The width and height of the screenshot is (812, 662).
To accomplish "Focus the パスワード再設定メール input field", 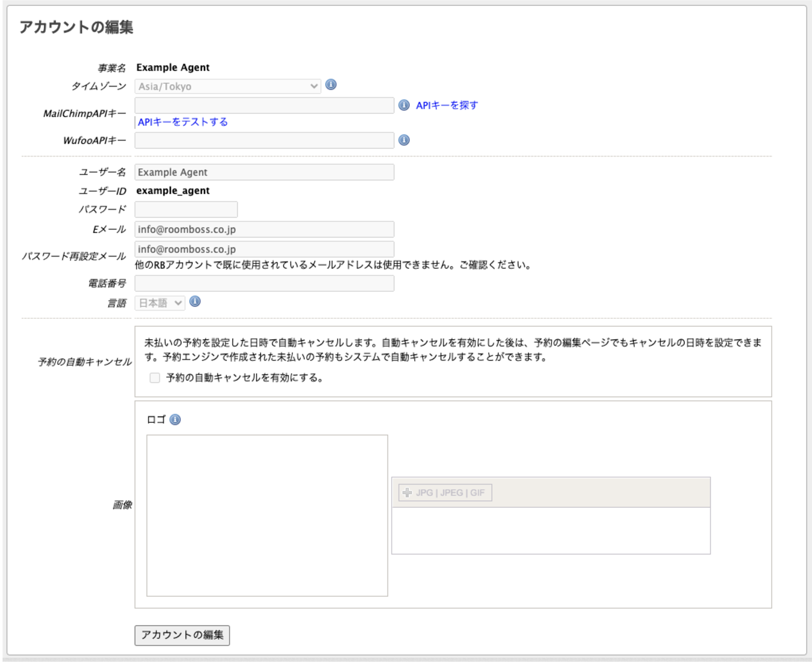I will coord(264,249).
